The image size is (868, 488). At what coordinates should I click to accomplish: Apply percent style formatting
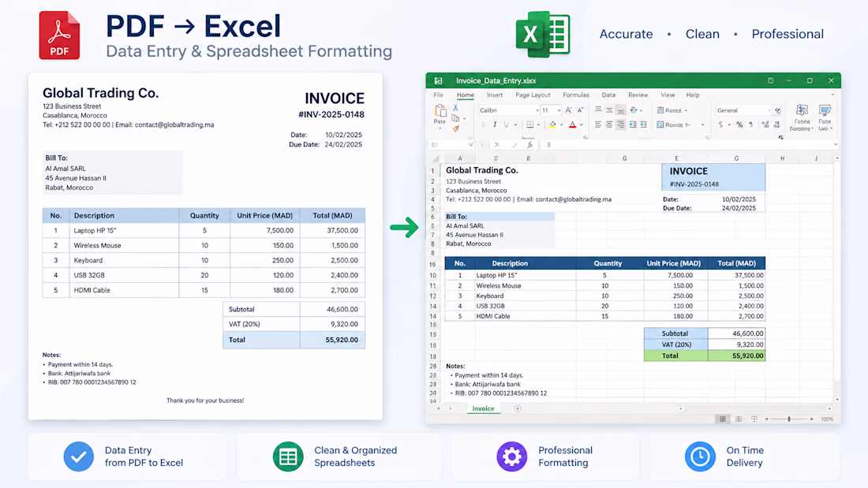coord(739,125)
